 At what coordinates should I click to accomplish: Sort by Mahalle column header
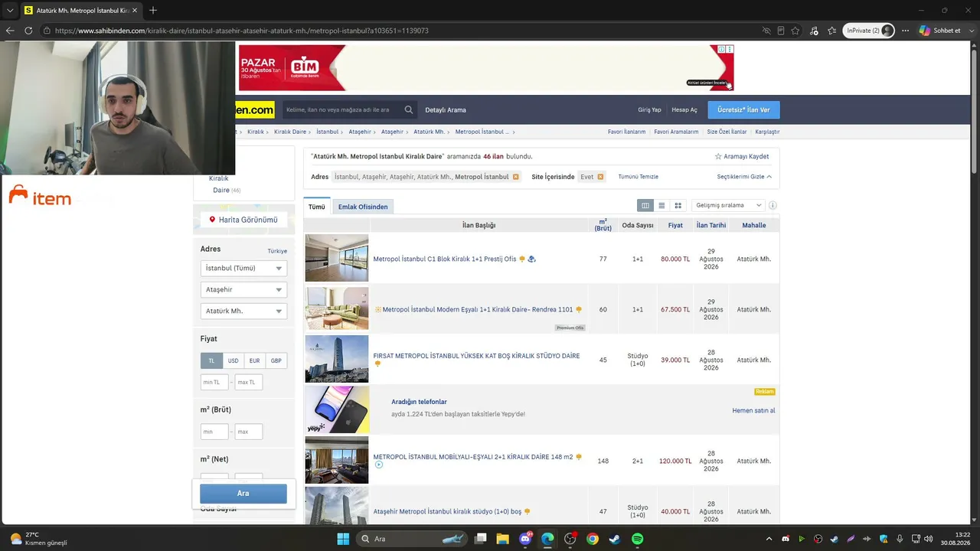[x=754, y=225]
